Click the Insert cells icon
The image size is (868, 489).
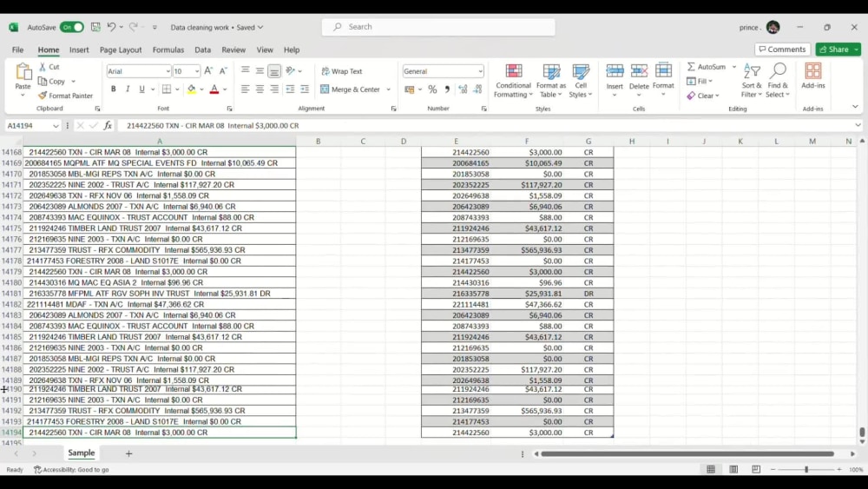click(x=615, y=71)
